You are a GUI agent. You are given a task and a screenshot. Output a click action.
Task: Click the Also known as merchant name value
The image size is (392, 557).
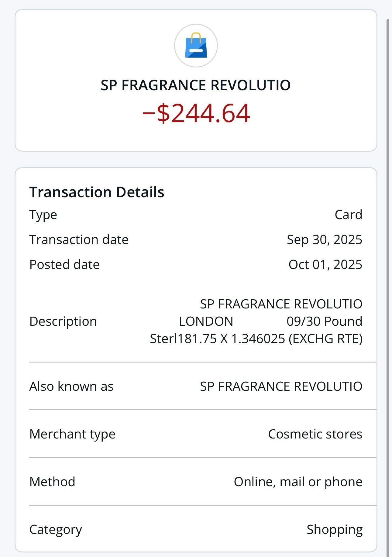point(281,386)
